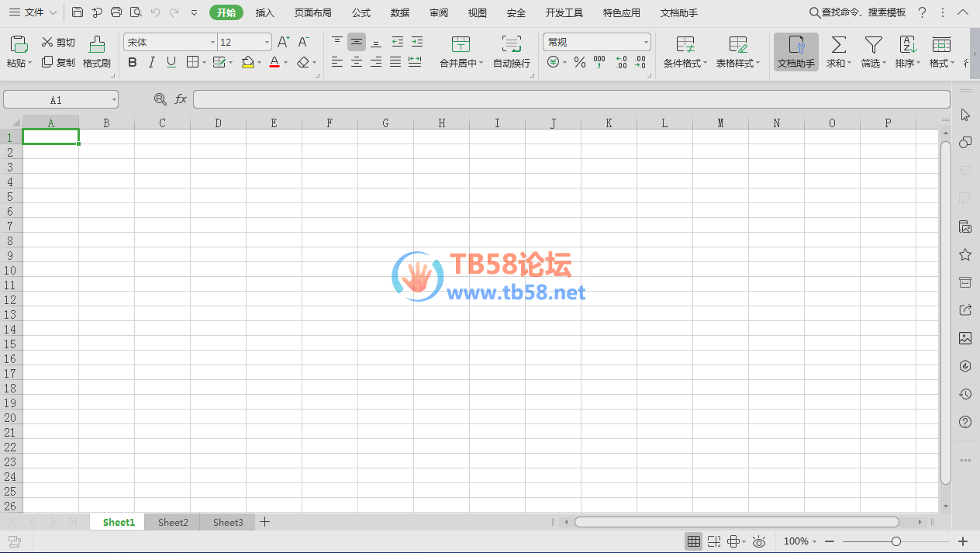Click decrease indent icon
Viewport: 980px width, 553px height.
[x=397, y=42]
